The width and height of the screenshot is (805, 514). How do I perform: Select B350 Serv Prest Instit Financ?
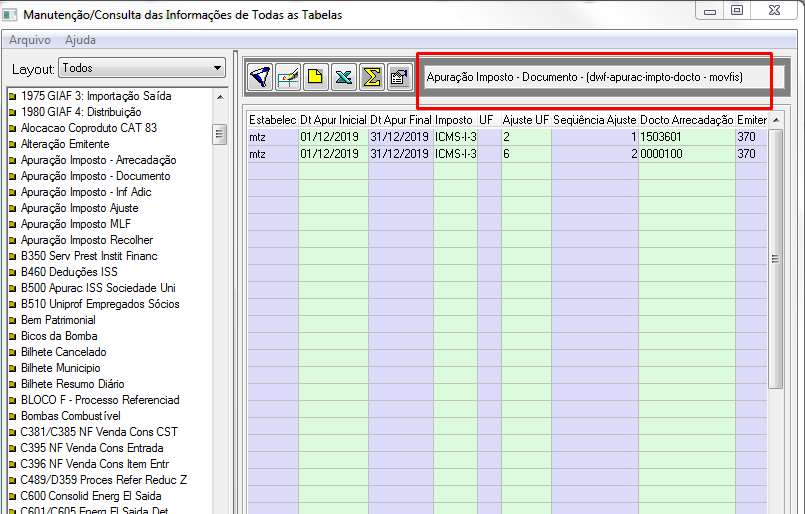point(89,256)
